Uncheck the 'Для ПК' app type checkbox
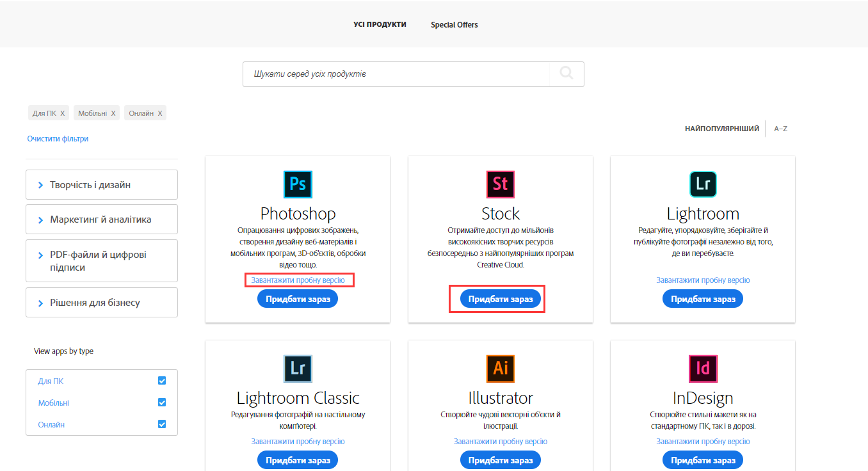 (x=162, y=380)
